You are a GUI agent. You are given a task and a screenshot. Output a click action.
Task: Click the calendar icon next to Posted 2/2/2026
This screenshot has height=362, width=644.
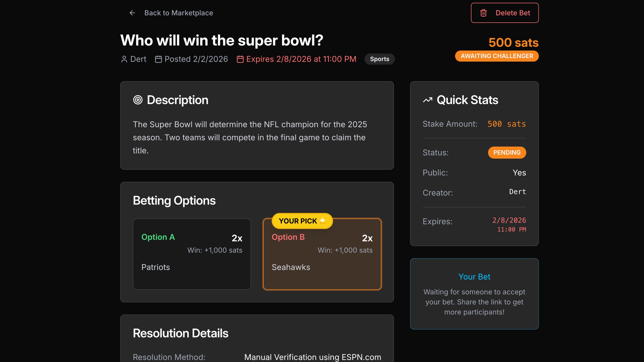(x=158, y=59)
